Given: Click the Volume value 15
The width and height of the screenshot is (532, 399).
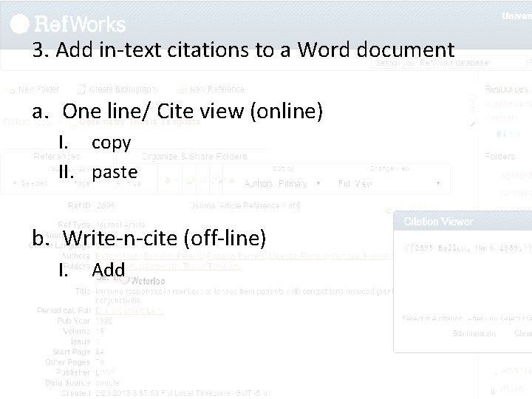Looking at the screenshot, I should click(x=100, y=331).
